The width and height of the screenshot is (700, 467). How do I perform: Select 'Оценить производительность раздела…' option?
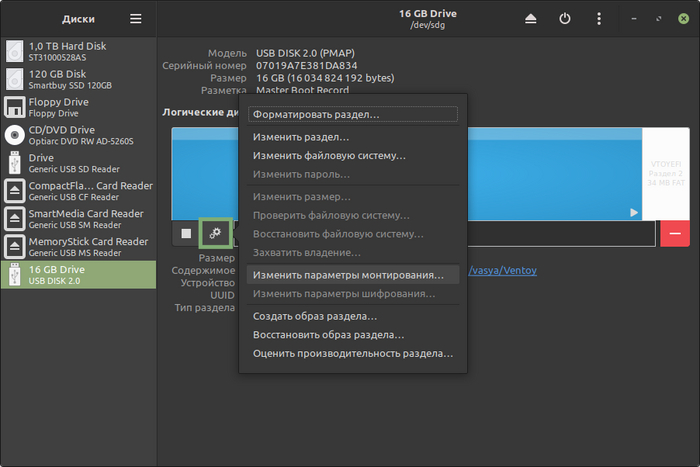click(x=352, y=353)
